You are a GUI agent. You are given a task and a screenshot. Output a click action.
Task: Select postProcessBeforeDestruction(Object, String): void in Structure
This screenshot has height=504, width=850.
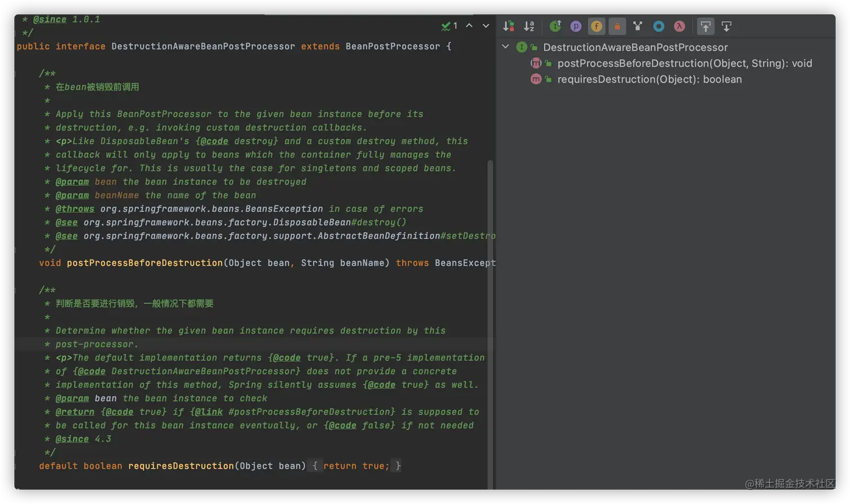(x=685, y=63)
